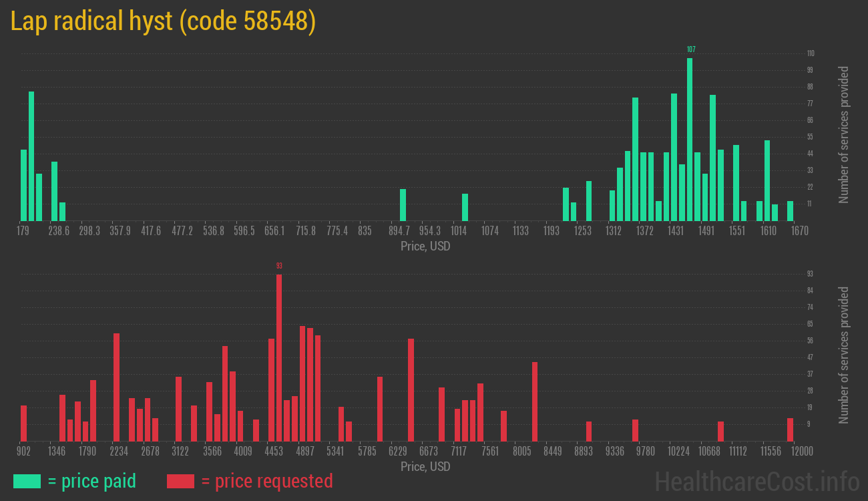
Task: Click the isolated green bar near 894.7
Action: pyautogui.click(x=403, y=204)
